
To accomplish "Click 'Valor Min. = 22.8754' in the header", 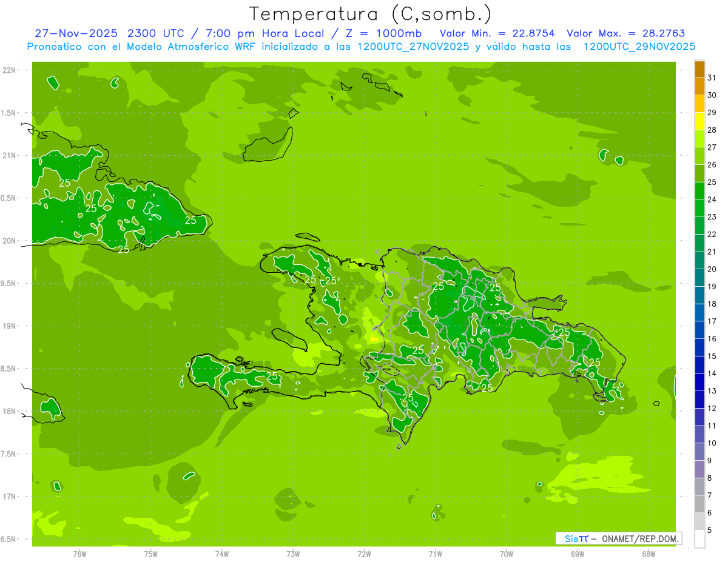I will click(497, 33).
